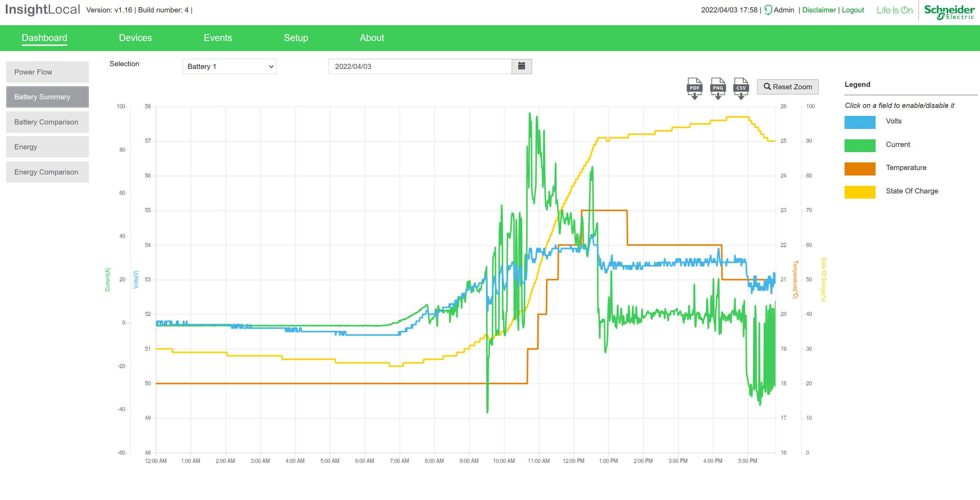The width and height of the screenshot is (980, 500).
Task: Click the Life Is On logo
Action: pos(895,10)
